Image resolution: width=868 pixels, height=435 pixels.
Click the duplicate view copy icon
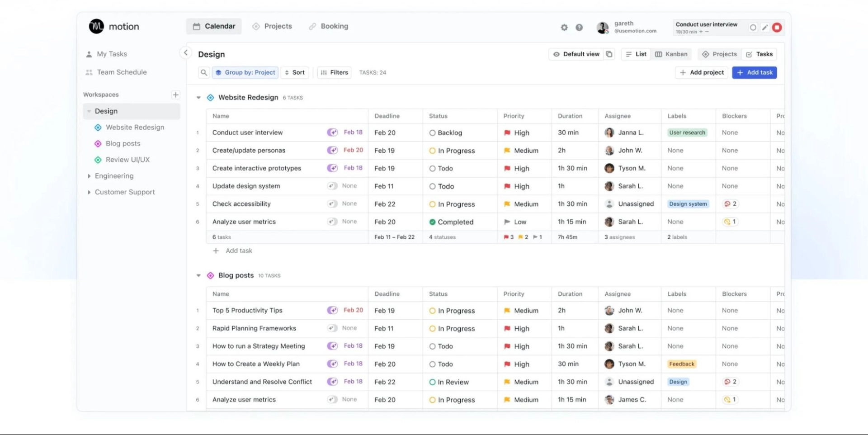(x=609, y=54)
